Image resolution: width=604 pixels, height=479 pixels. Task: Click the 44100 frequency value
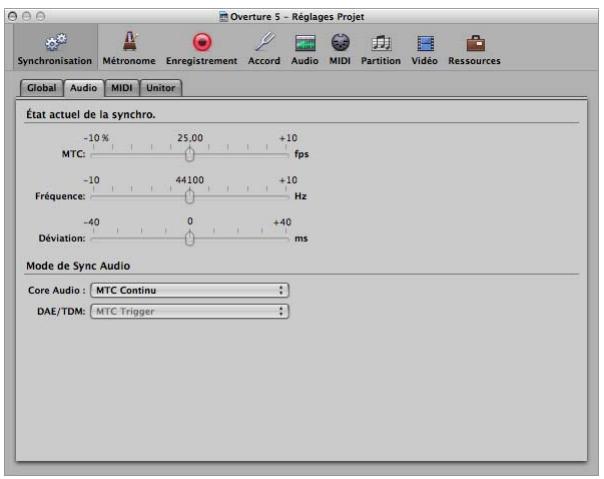tap(190, 180)
